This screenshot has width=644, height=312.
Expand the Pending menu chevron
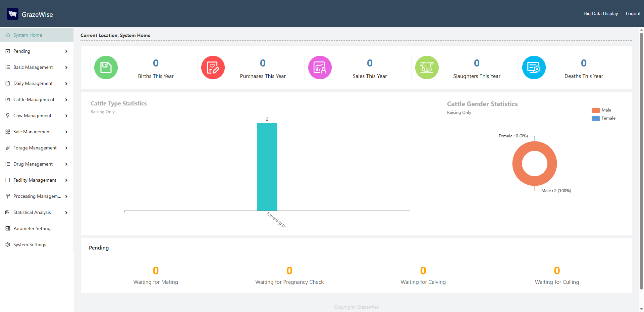(66, 51)
